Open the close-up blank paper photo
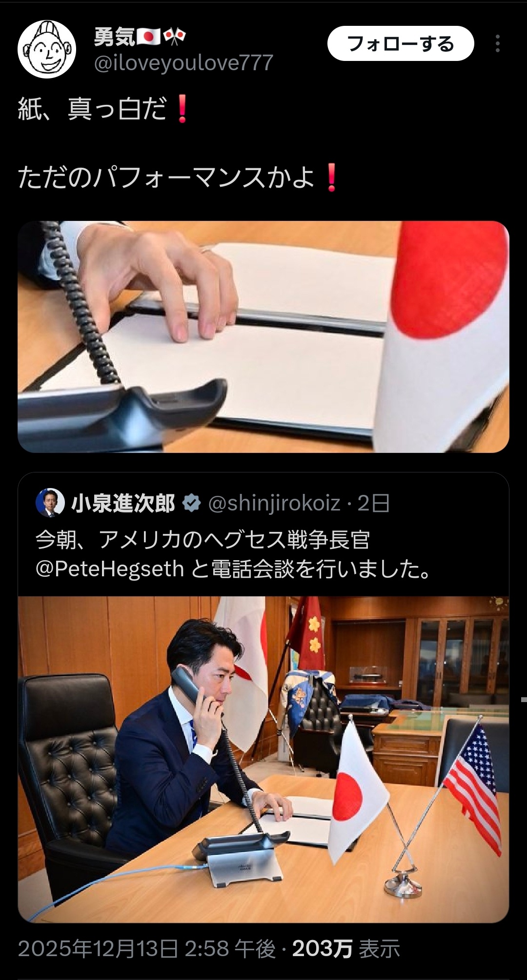The image size is (527, 980). (263, 337)
